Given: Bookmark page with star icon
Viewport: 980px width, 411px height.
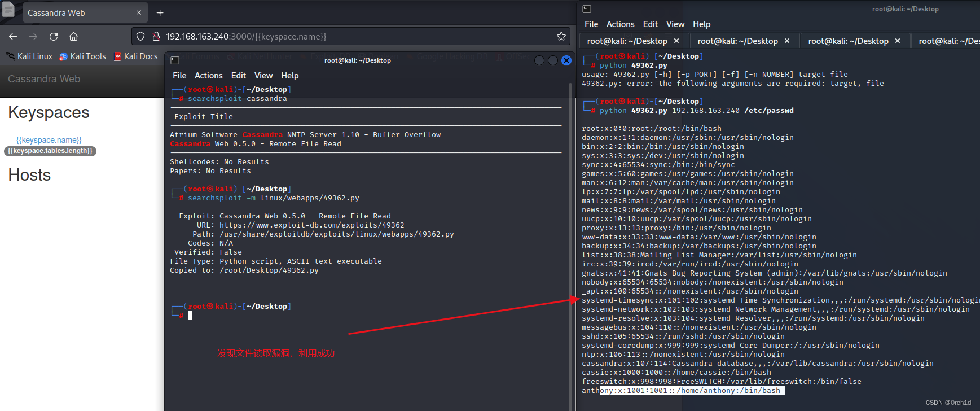Looking at the screenshot, I should point(561,37).
